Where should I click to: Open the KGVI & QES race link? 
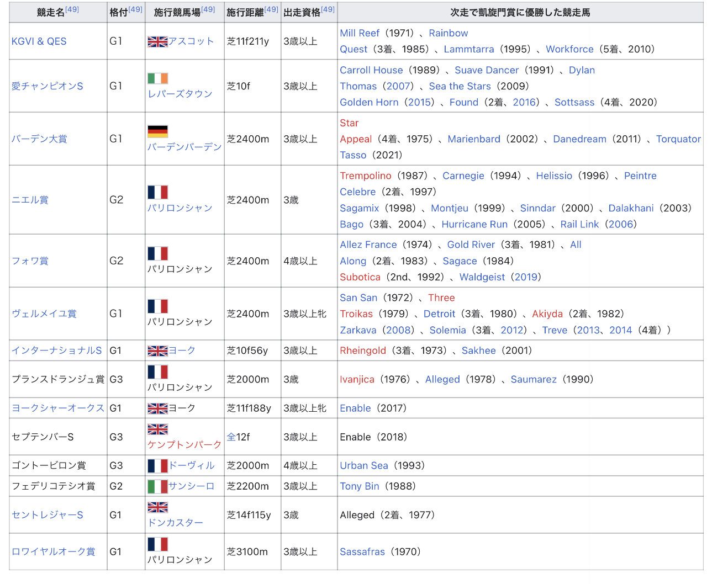point(39,41)
